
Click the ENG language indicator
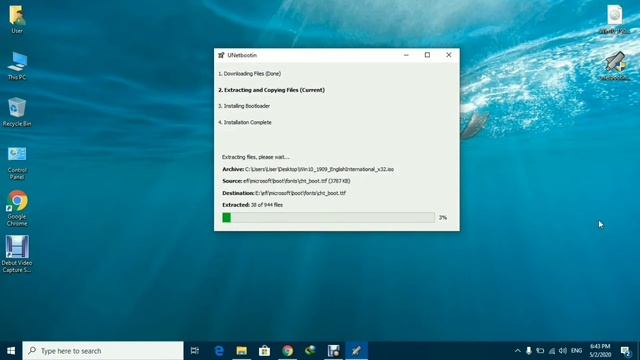point(576,351)
